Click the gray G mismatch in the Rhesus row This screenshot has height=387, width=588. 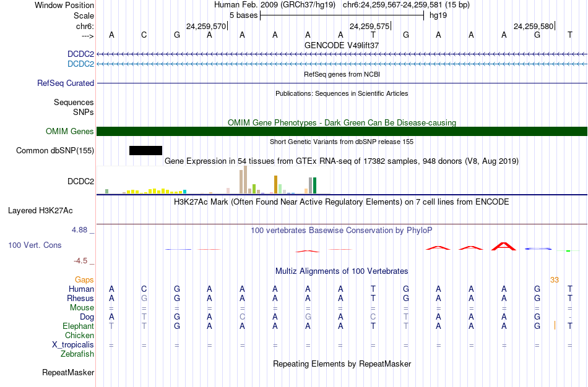(144, 298)
